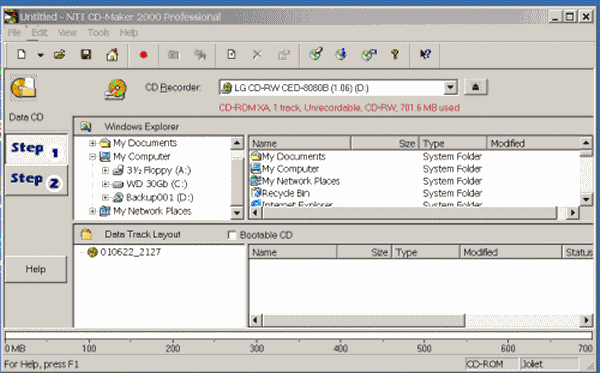Select the 010622_2127 track layout root
Image resolution: width=600 pixels, height=373 pixels.
[x=130, y=252]
